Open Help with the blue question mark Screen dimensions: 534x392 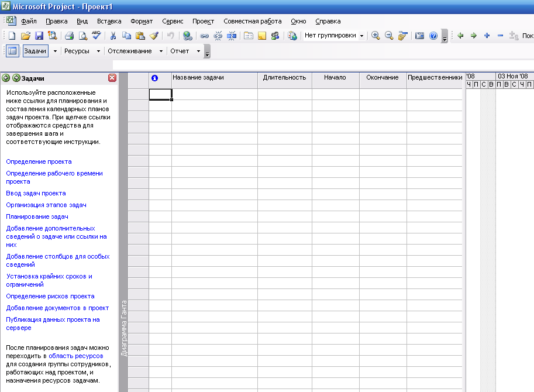(x=433, y=36)
